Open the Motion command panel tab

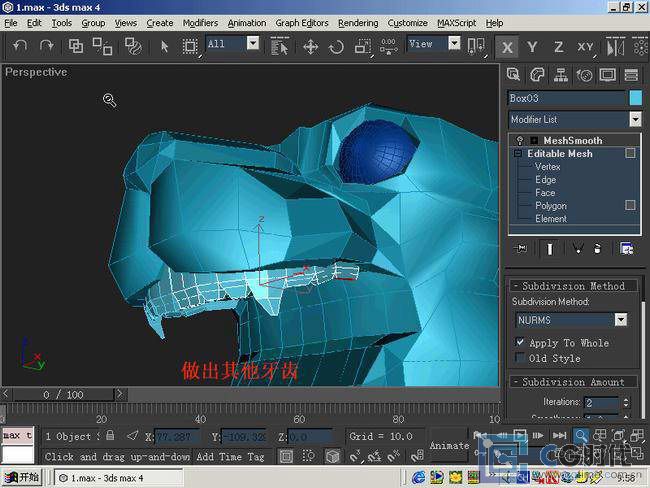click(x=584, y=75)
